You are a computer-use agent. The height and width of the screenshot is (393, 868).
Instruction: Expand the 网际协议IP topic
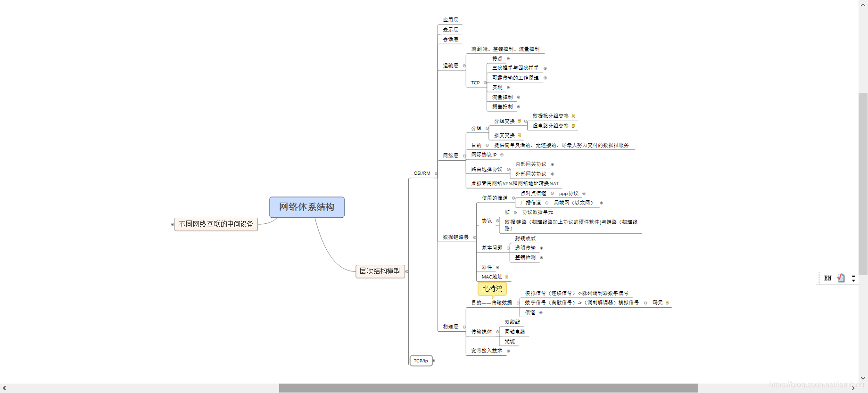point(502,155)
